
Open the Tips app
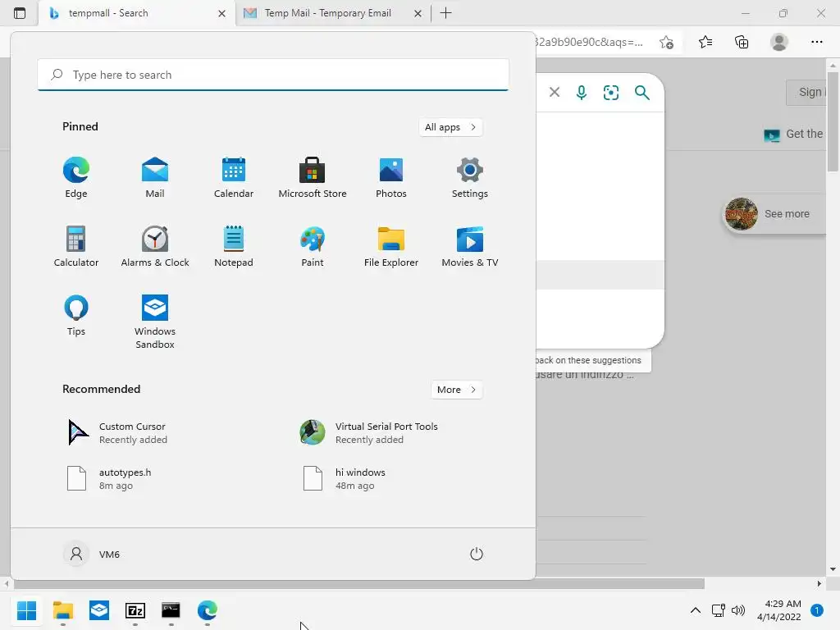[x=76, y=316]
